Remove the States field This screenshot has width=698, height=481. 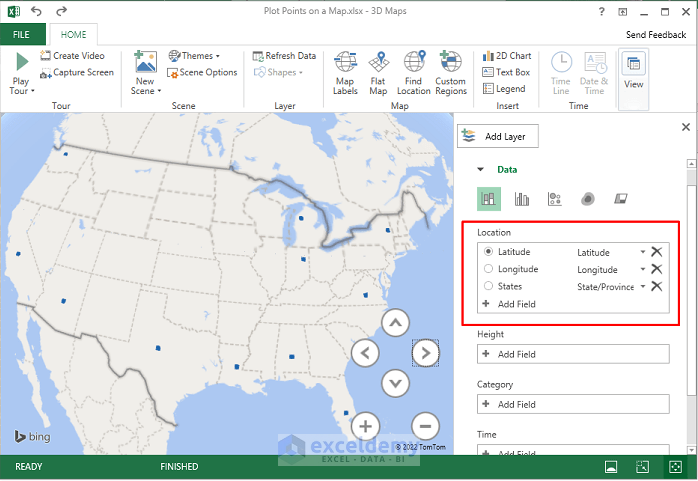coord(657,286)
